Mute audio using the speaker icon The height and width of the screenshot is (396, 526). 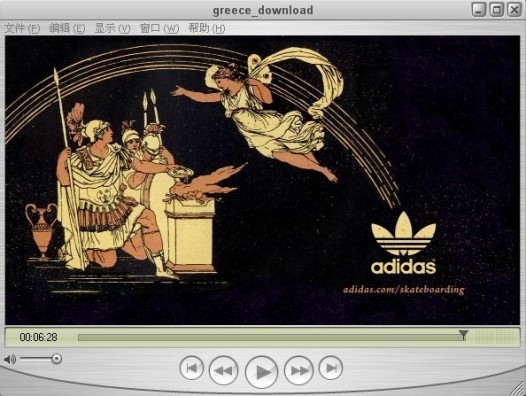point(10,359)
